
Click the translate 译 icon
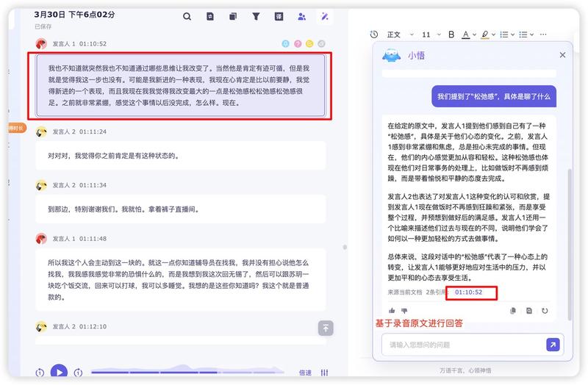(x=279, y=16)
